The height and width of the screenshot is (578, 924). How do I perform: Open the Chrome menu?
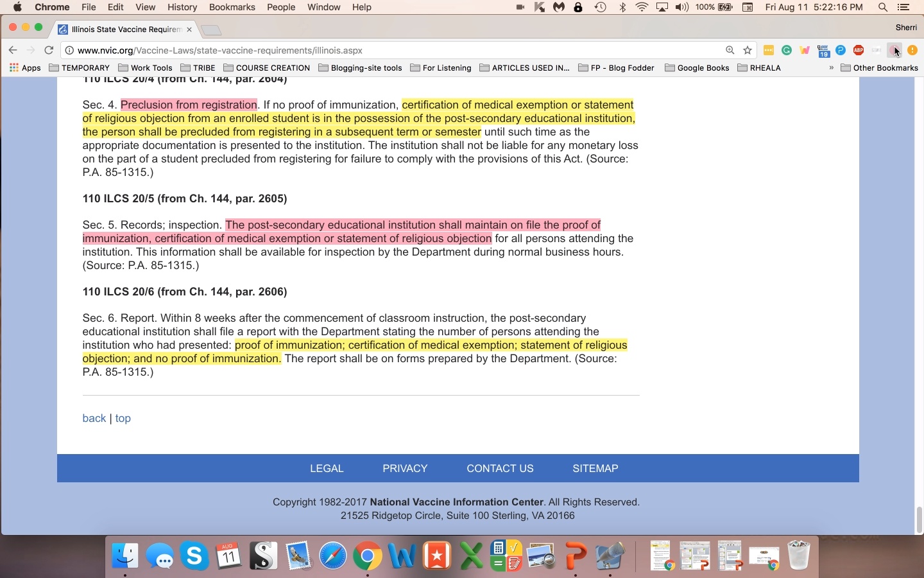52,7
